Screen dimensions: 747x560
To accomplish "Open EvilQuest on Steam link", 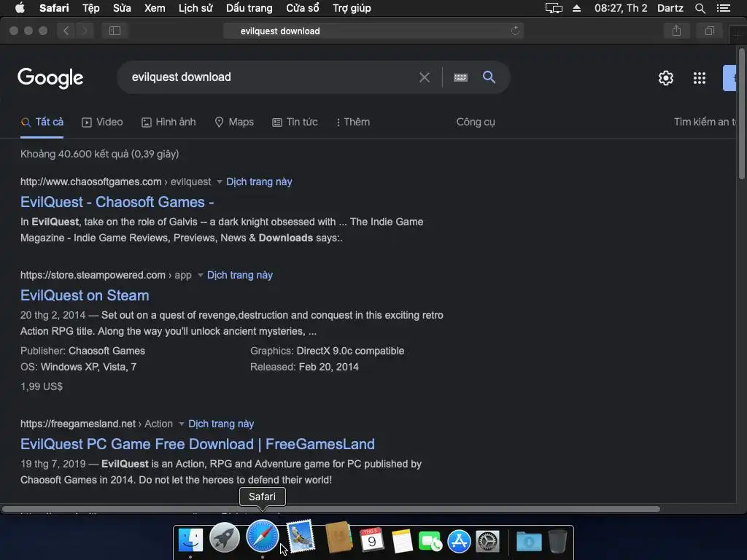I will pyautogui.click(x=85, y=295).
